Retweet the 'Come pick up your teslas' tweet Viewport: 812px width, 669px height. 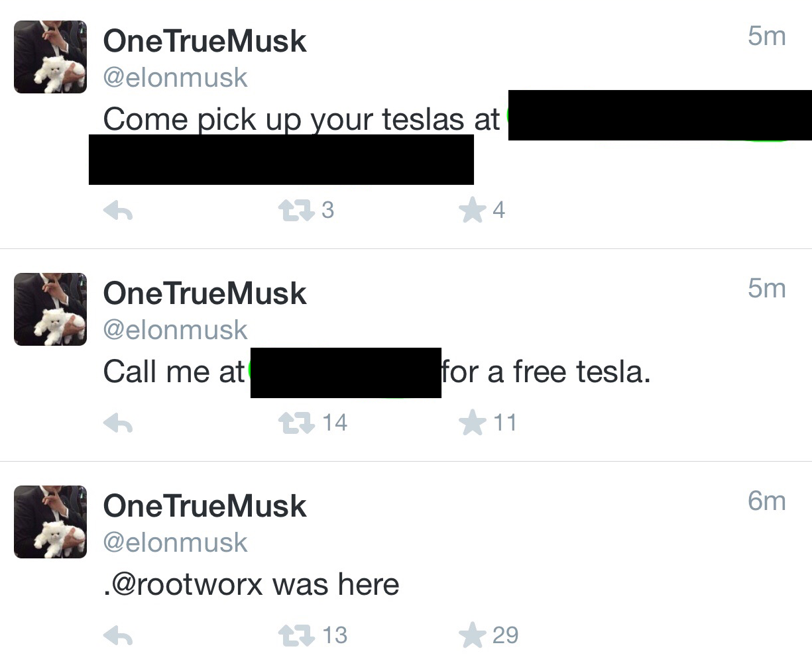[296, 211]
